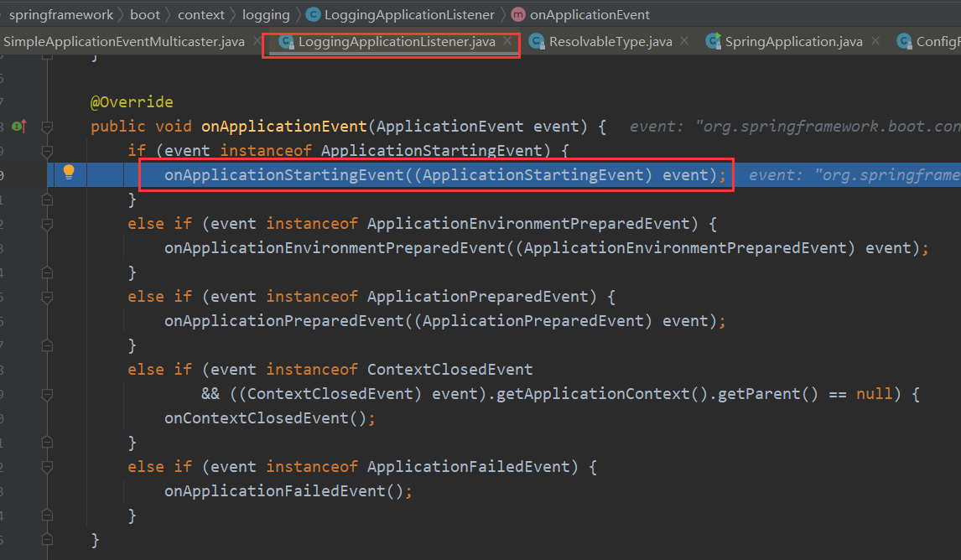The height and width of the screenshot is (560, 961).
Task: Toggle folding of the ApplicationPreparedEvent block
Action: point(47,296)
